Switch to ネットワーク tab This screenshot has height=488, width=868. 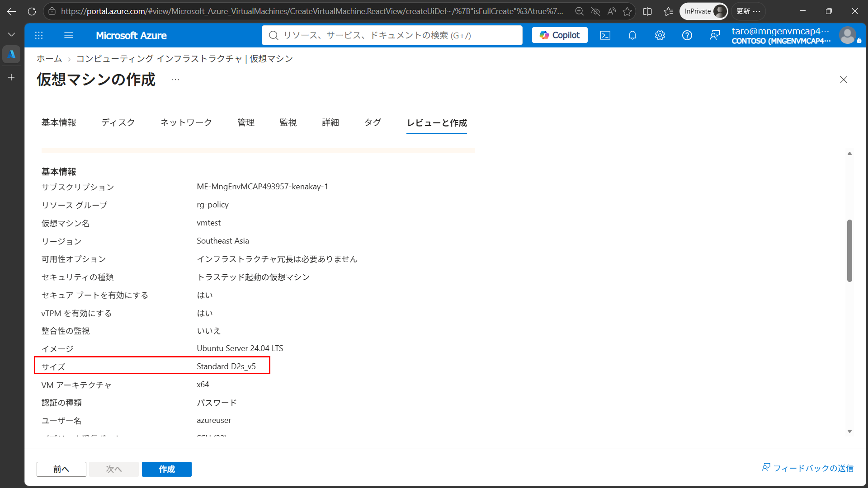(x=186, y=122)
